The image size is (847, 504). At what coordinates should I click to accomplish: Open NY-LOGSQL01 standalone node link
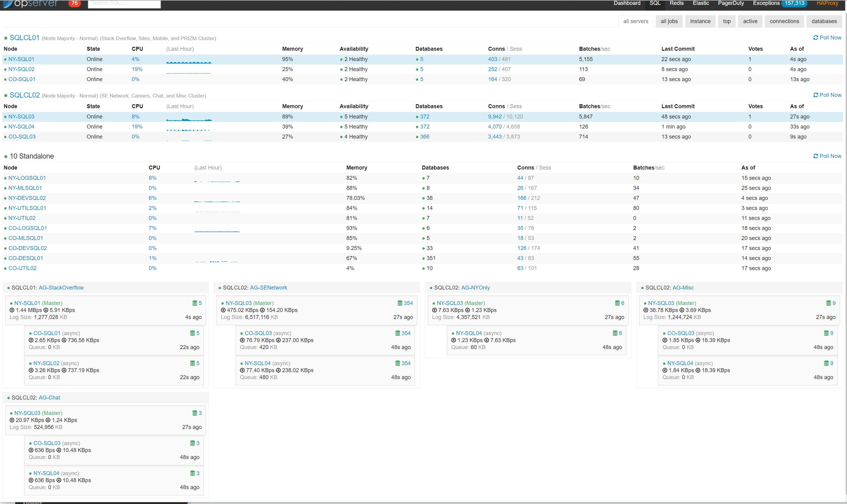(27, 178)
